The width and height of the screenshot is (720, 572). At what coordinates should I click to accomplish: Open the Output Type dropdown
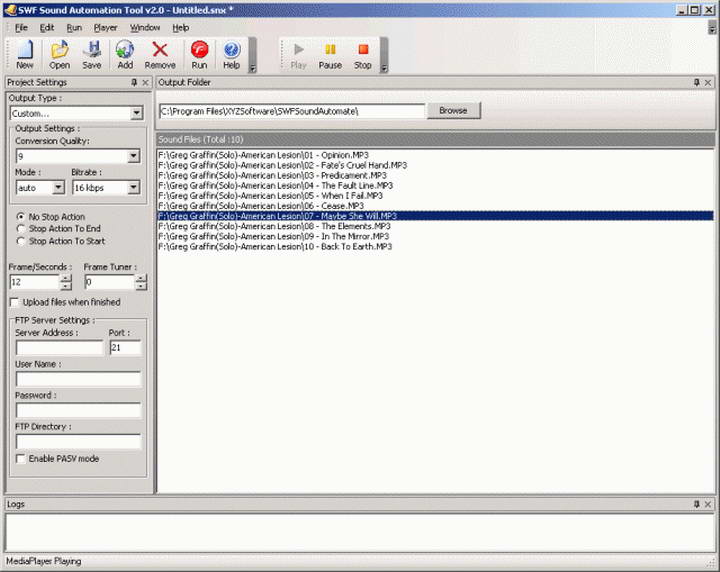[x=136, y=113]
